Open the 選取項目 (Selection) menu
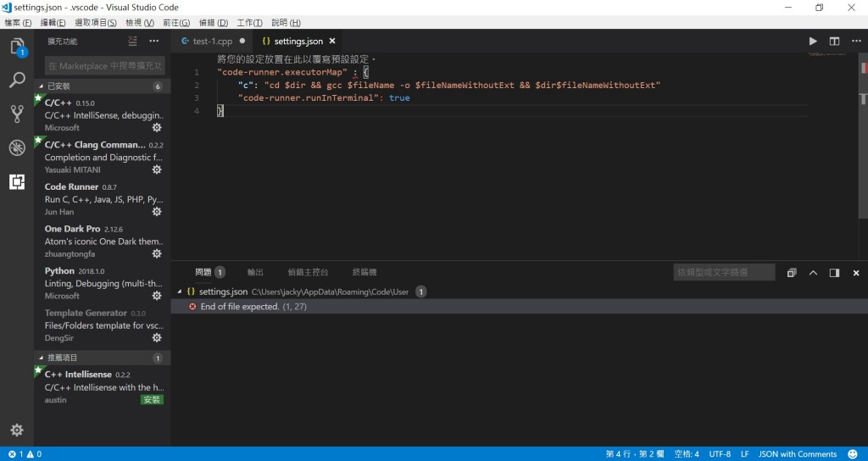The height and width of the screenshot is (461, 868). click(96, 23)
